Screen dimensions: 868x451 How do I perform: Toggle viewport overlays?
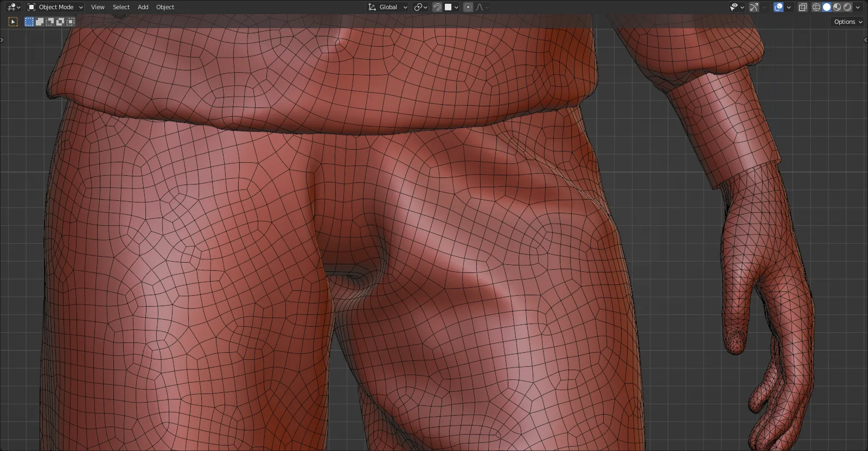(778, 7)
